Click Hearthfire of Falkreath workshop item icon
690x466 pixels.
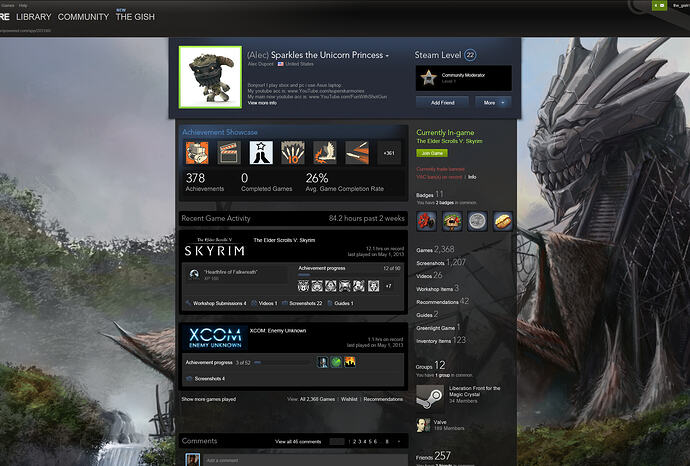coord(194,274)
